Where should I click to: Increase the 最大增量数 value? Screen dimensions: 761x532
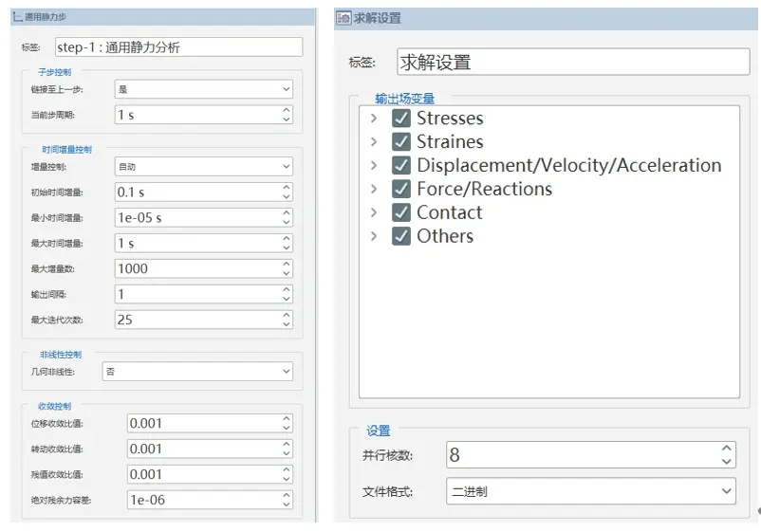pos(287,265)
